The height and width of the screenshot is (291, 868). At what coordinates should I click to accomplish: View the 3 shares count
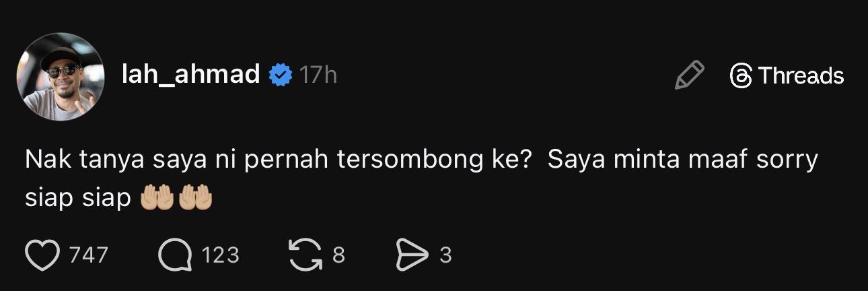pyautogui.click(x=445, y=255)
